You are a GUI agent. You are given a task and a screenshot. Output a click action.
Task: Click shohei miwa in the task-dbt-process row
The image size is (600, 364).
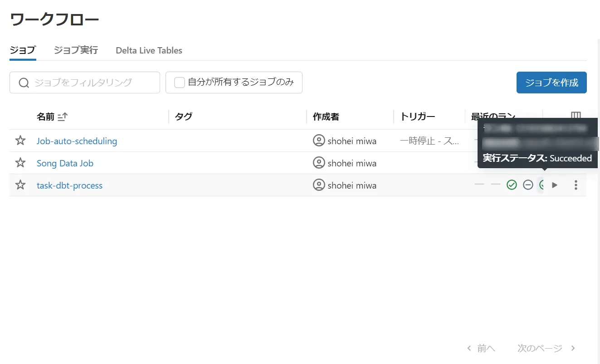click(352, 185)
